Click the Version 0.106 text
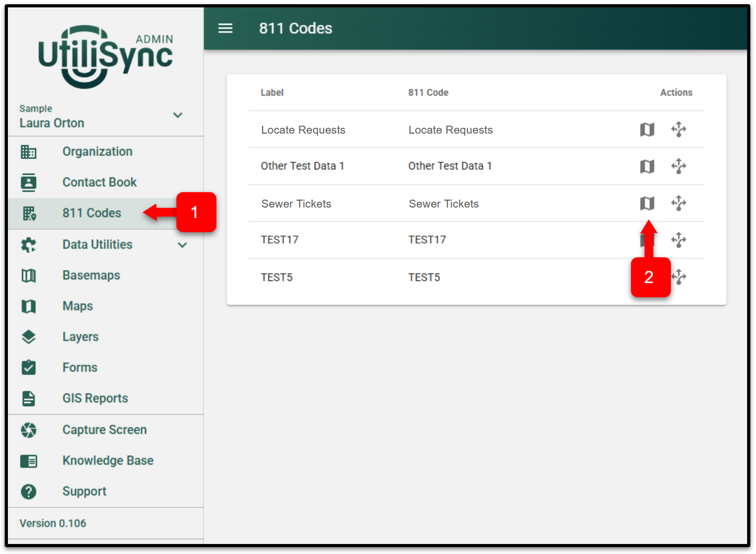756x554 pixels. point(53,523)
